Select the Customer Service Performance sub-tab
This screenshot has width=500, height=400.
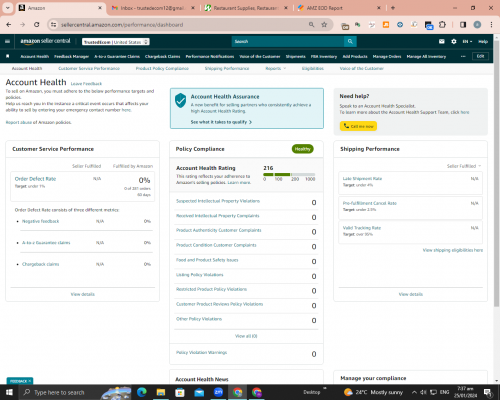pos(89,68)
